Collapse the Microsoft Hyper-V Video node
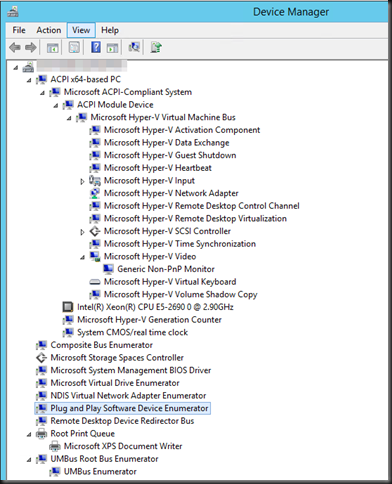 [x=82, y=257]
